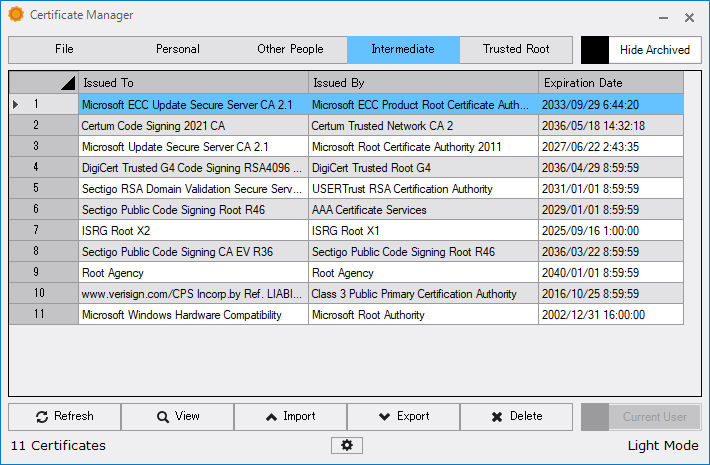Click DigiCert Trusted G4 Code Signing RSA4096 cell
The image size is (710, 465).
[x=193, y=168]
